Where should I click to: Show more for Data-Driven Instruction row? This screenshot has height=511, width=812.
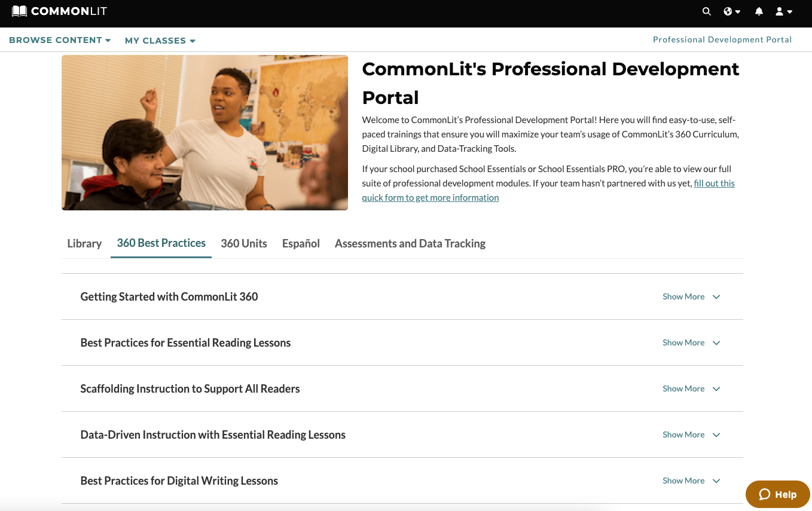(x=683, y=434)
